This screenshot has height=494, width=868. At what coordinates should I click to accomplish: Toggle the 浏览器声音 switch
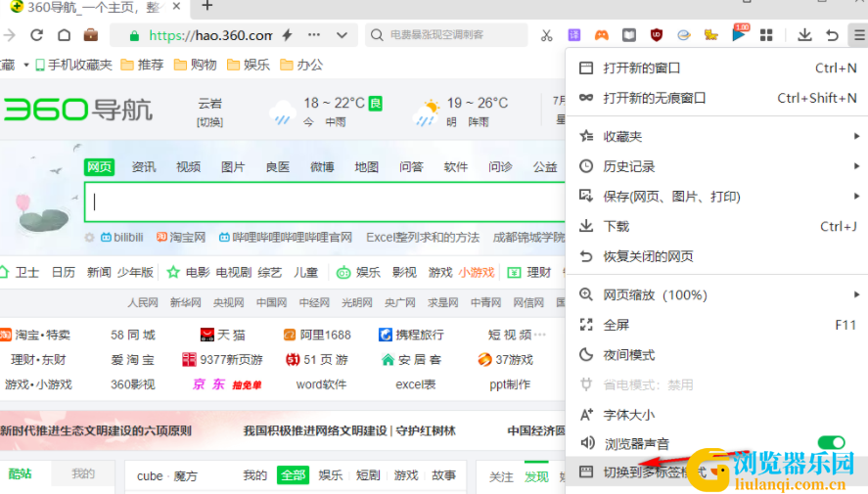point(831,442)
